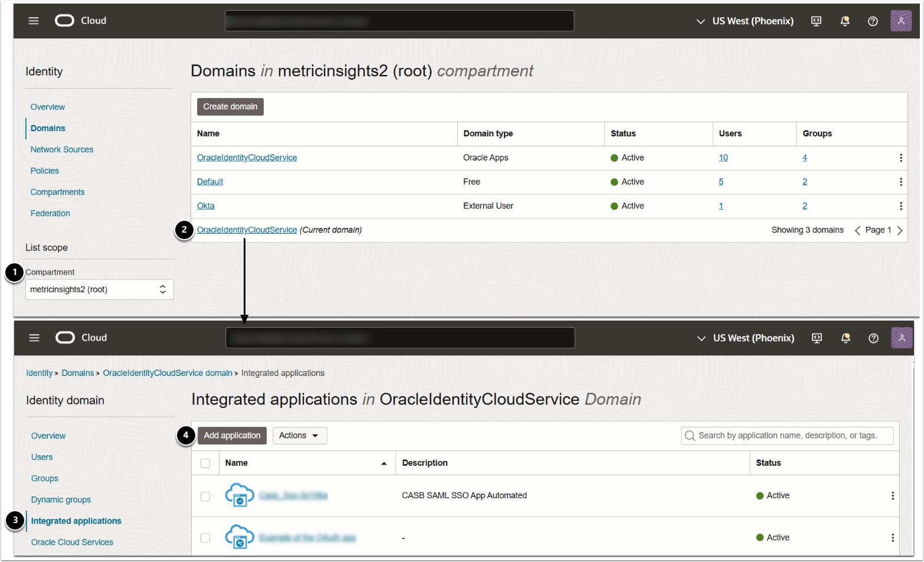Click the Cloud Shell icon in bottom header
This screenshot has height=562, width=924.
[817, 338]
